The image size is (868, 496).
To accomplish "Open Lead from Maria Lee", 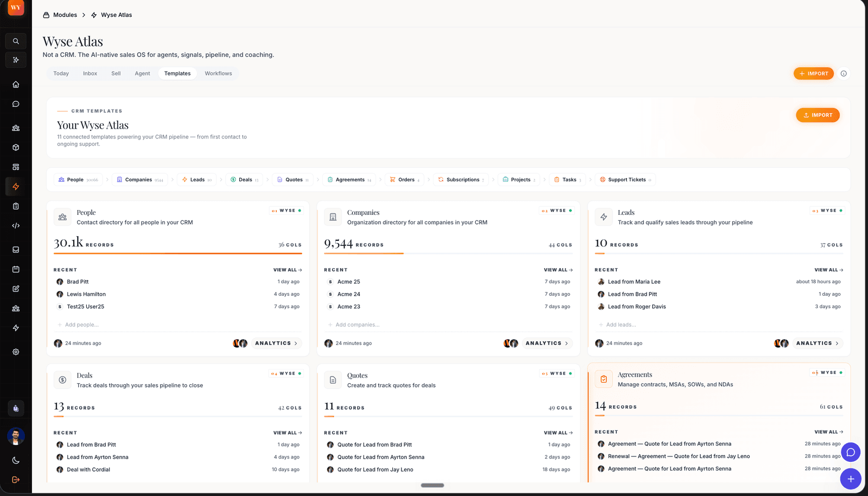I will click(x=634, y=282).
